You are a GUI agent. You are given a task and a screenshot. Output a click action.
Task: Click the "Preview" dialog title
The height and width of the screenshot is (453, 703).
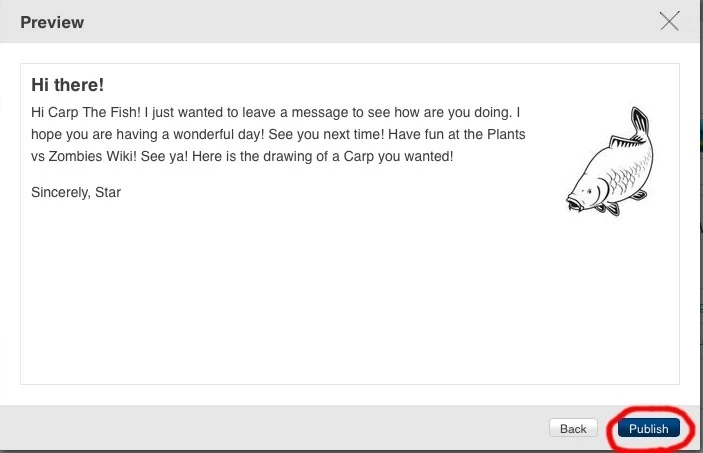(52, 22)
